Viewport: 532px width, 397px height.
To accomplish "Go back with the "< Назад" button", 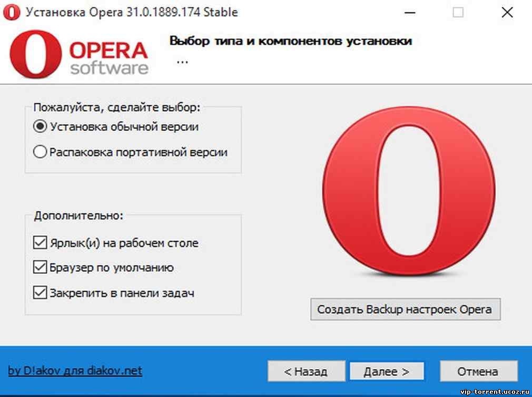I will pos(306,371).
